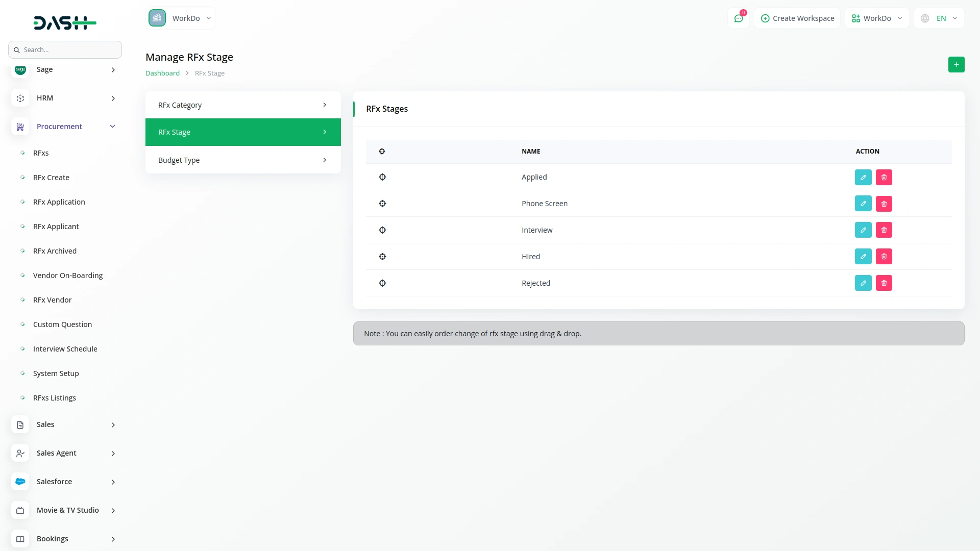The height and width of the screenshot is (551, 980).
Task: Expand the Sales menu chevron
Action: (113, 425)
